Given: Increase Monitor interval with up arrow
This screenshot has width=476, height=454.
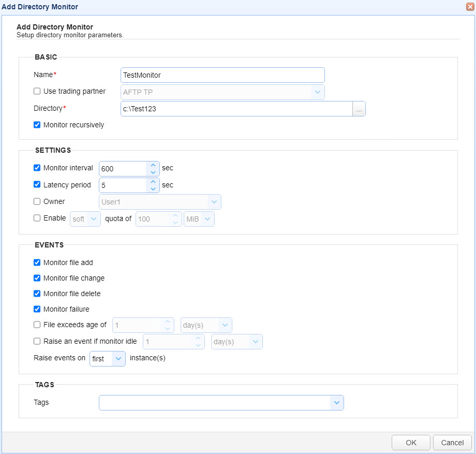Looking at the screenshot, I should pos(153,165).
